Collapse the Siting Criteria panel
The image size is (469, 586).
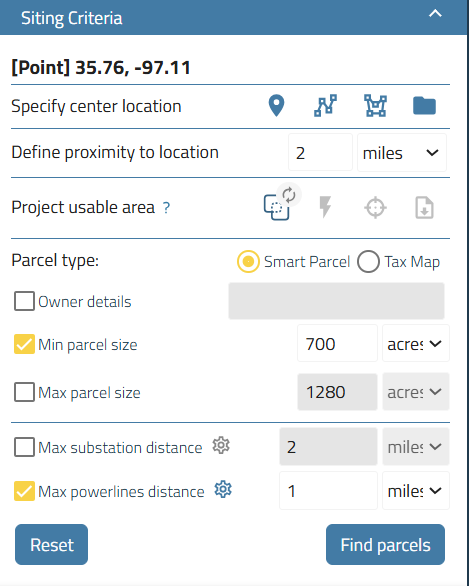[435, 14]
